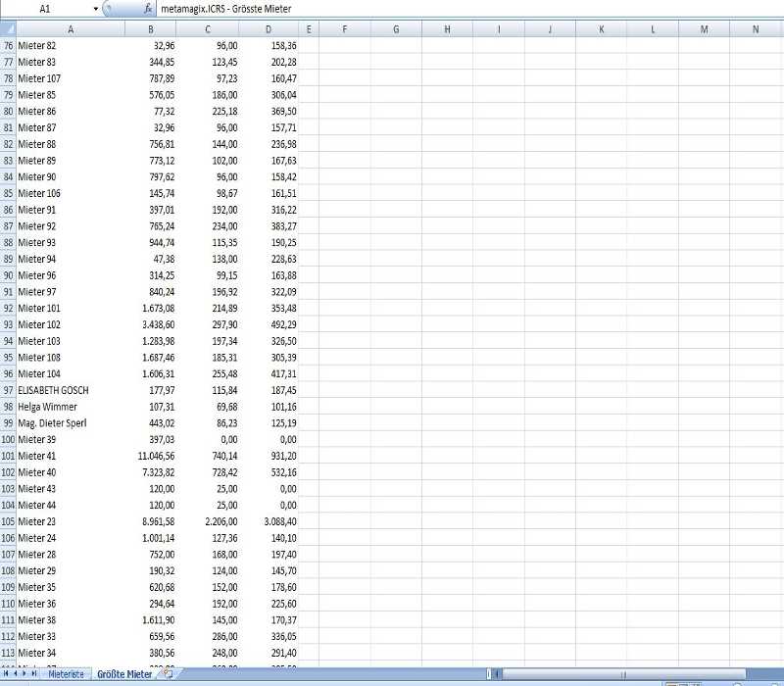The image size is (784, 686).
Task: Click the Name Box showing A1
Action: (45, 9)
